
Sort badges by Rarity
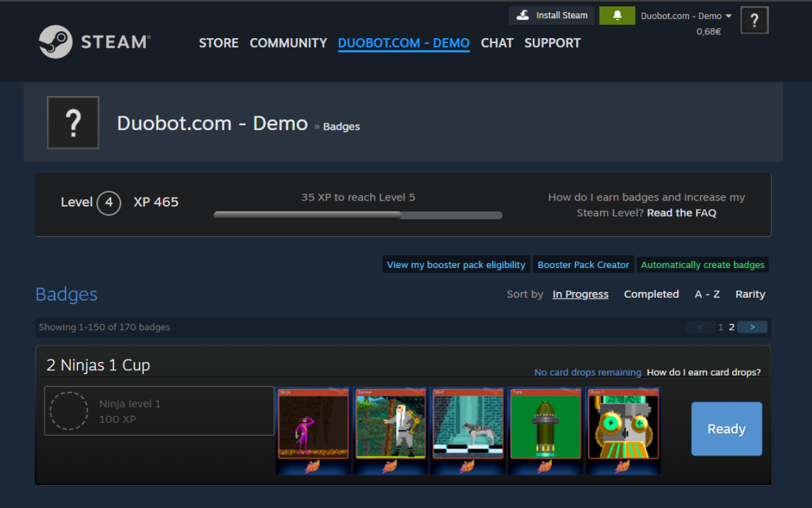(750, 294)
